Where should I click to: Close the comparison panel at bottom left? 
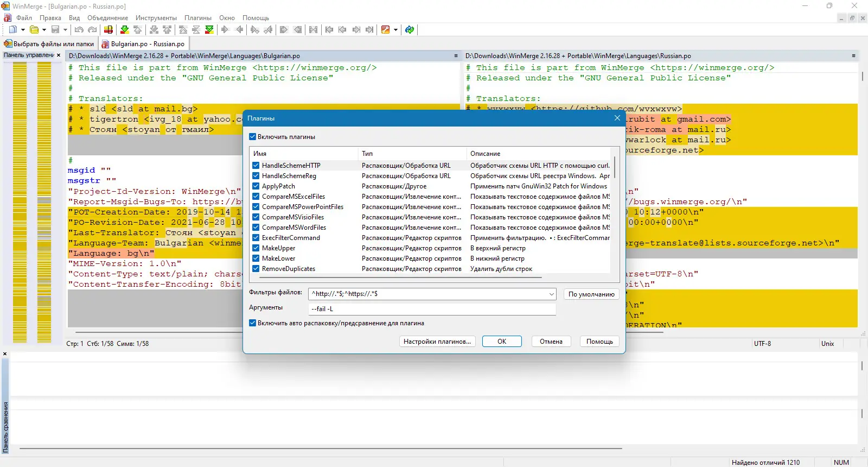pyautogui.click(x=5, y=354)
